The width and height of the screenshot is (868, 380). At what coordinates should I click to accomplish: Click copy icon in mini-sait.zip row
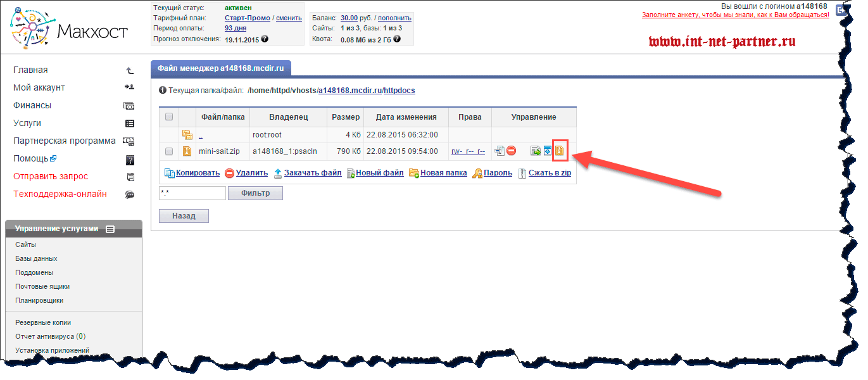click(x=500, y=151)
